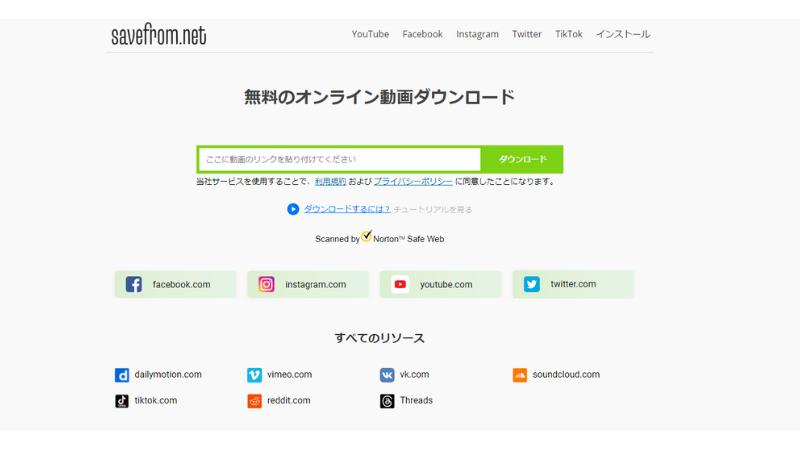The height and width of the screenshot is (450, 800).
Task: Open the reddit.com resource link
Action: (288, 401)
